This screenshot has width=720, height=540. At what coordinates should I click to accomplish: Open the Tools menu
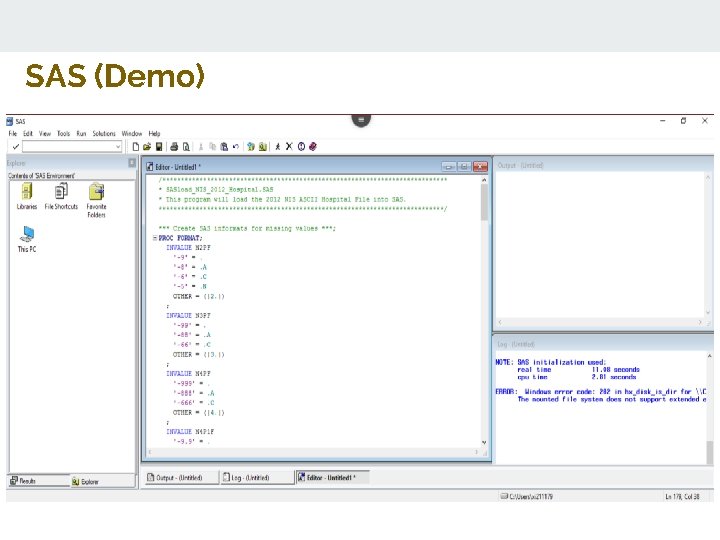point(63,134)
